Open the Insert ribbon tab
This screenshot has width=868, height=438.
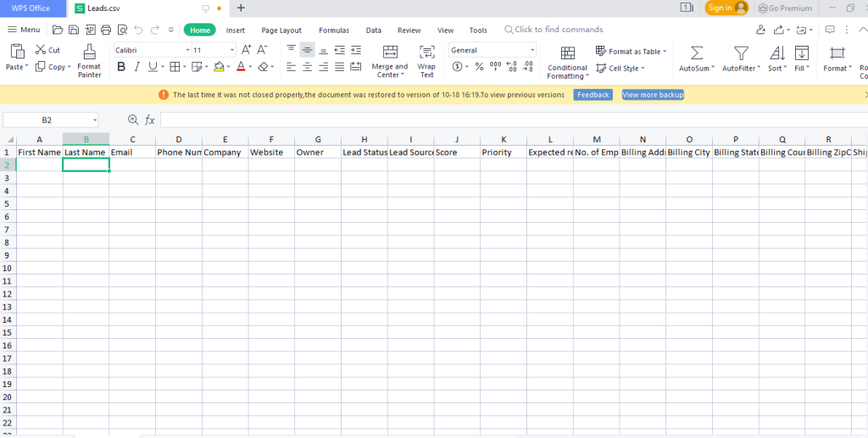(236, 30)
